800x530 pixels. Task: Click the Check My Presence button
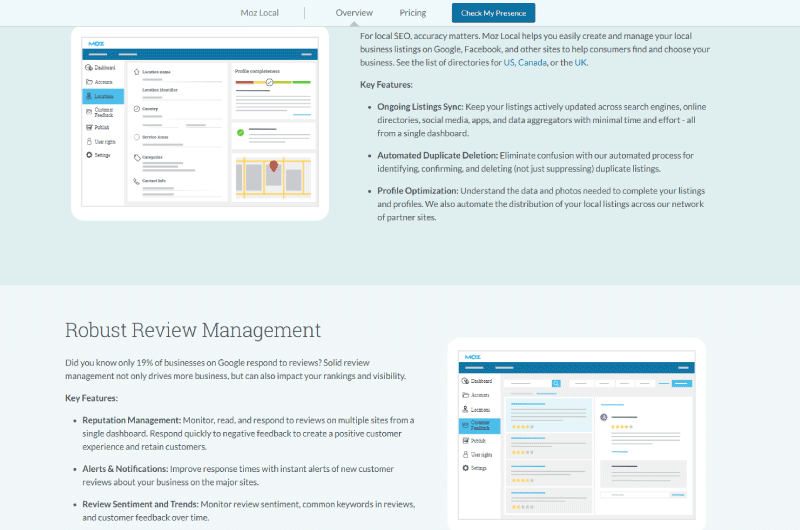(493, 13)
